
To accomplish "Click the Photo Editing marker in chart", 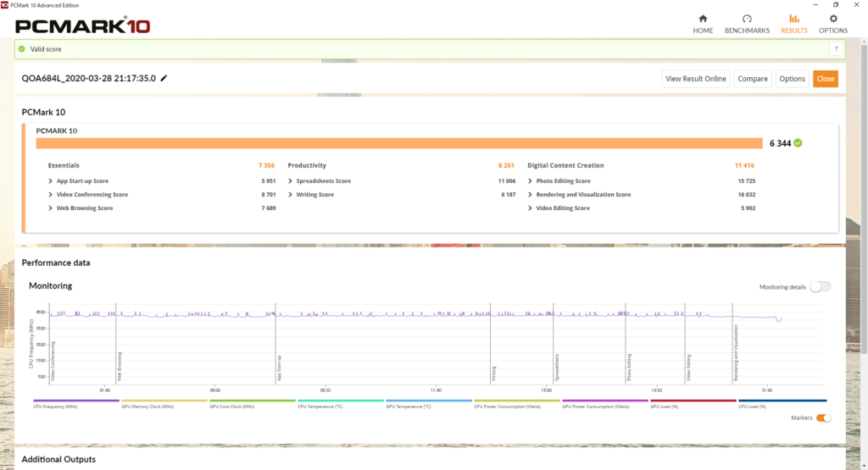I will coord(630,368).
